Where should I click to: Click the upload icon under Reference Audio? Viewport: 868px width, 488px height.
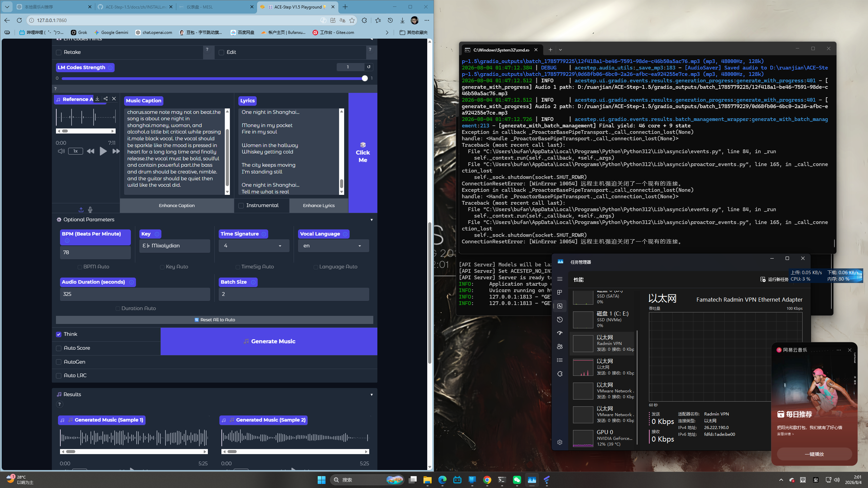[81, 210]
